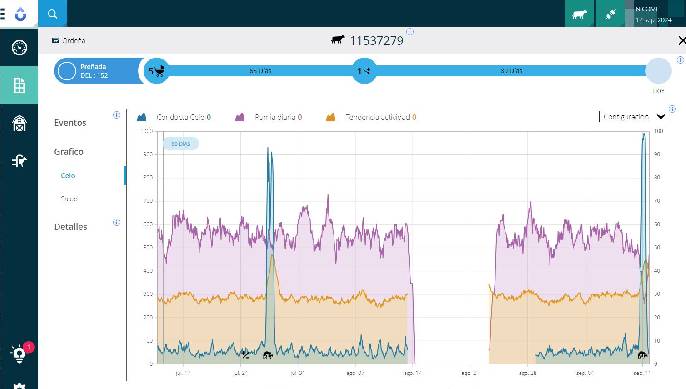Screen dimensions: 686x389
Task: Click the white cow icon in top bar
Action: tap(579, 14)
